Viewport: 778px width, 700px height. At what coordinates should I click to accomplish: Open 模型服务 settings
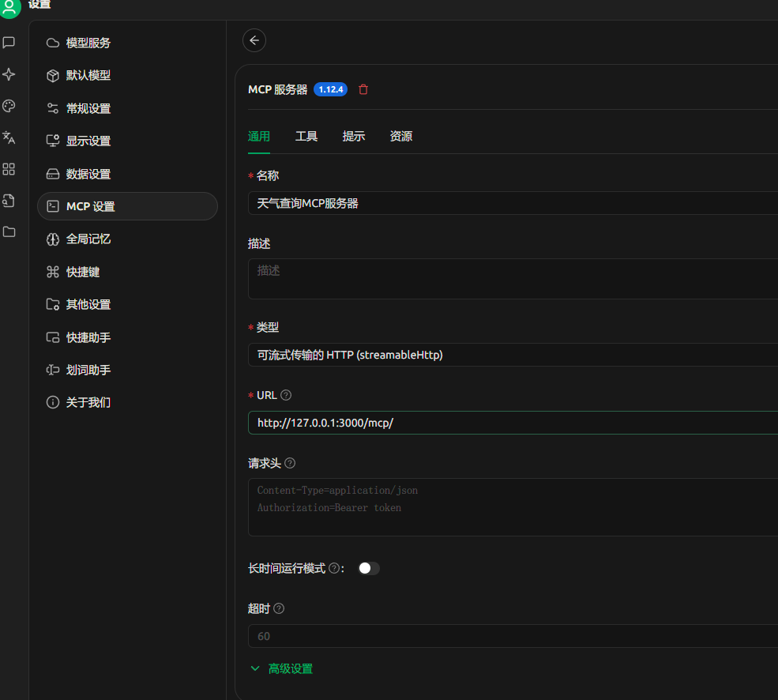point(127,43)
